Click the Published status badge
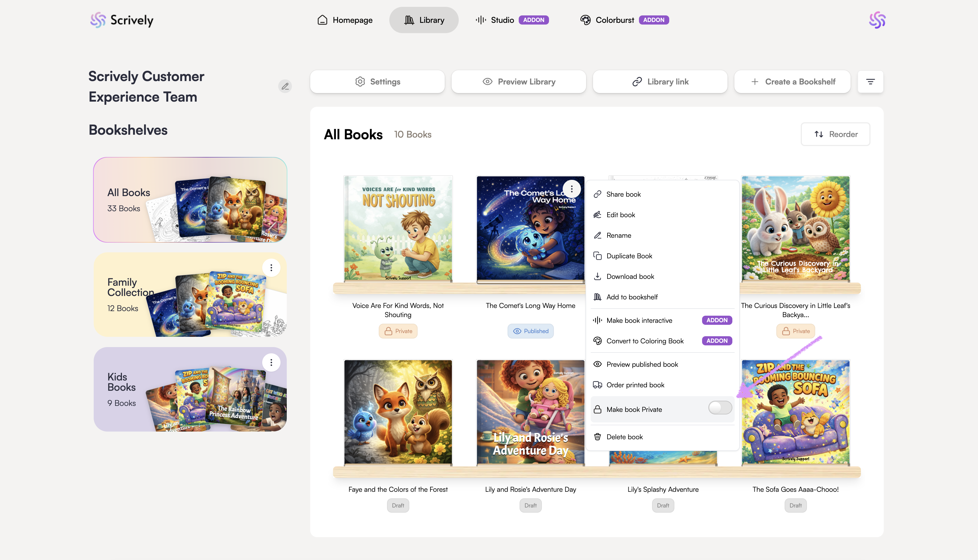 [530, 331]
